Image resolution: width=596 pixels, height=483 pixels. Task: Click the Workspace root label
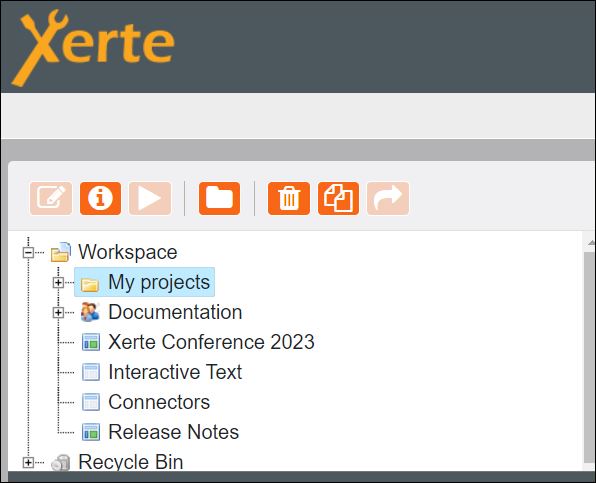pyautogui.click(x=128, y=252)
